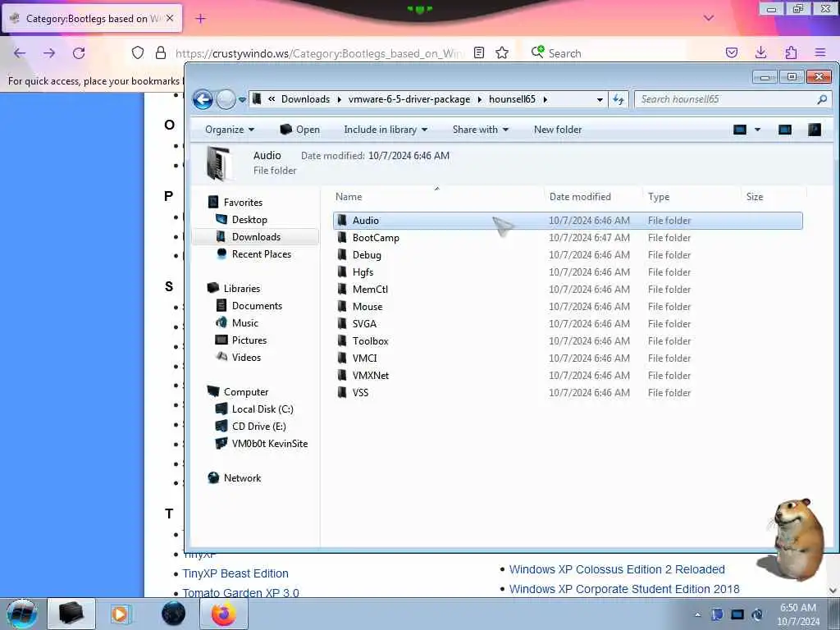Expand the arrow after hounsell65 breadcrumb
This screenshot has height=630, width=840.
546,99
